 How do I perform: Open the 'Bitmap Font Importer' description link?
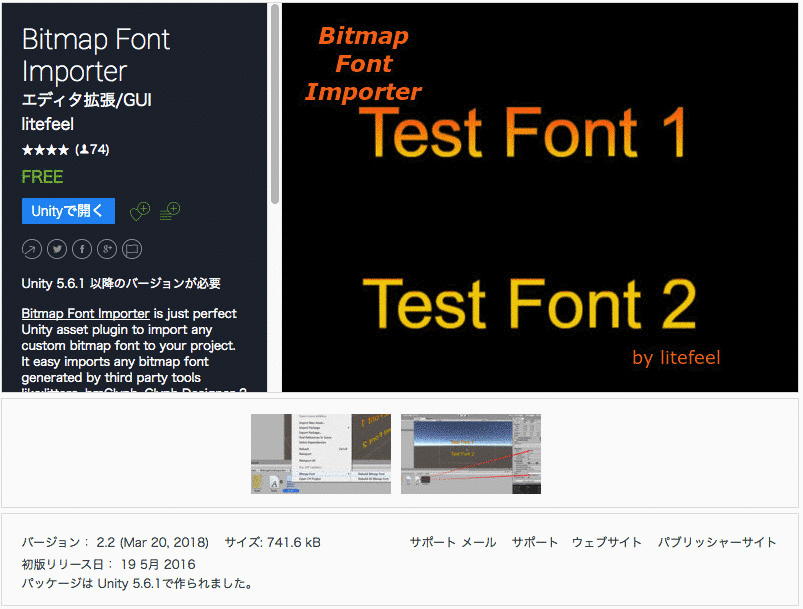[86, 313]
